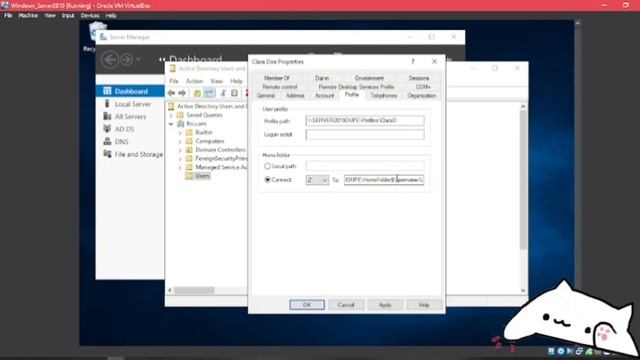Click Server Manager forward navigation arrow
The height and width of the screenshot is (360, 640).
click(x=127, y=60)
